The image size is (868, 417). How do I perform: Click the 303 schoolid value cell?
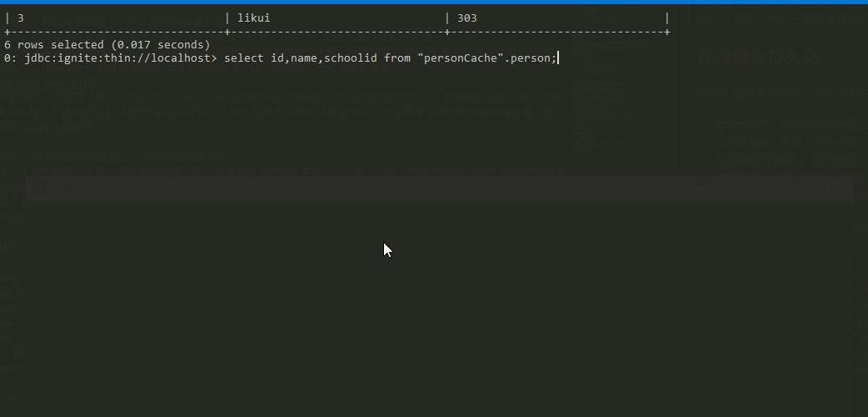(x=466, y=18)
